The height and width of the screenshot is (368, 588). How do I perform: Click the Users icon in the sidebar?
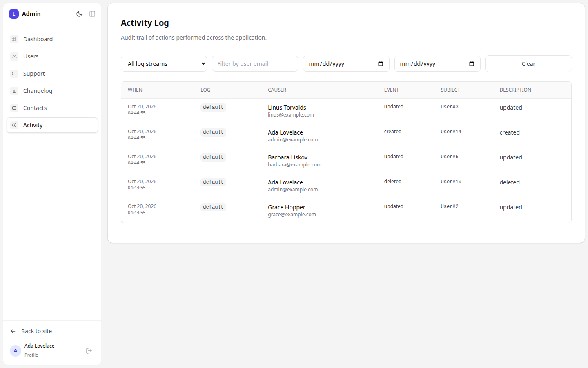(14, 56)
